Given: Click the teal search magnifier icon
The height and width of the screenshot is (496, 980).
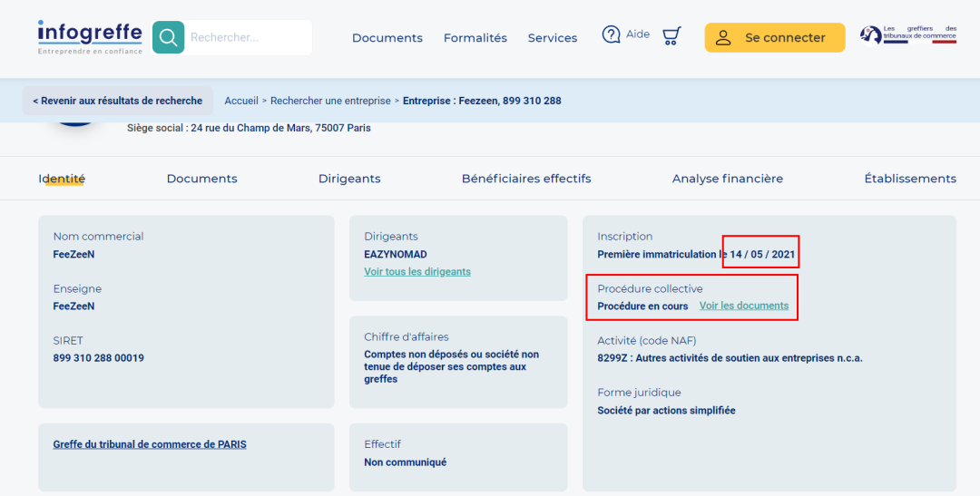Looking at the screenshot, I should pyautogui.click(x=168, y=37).
